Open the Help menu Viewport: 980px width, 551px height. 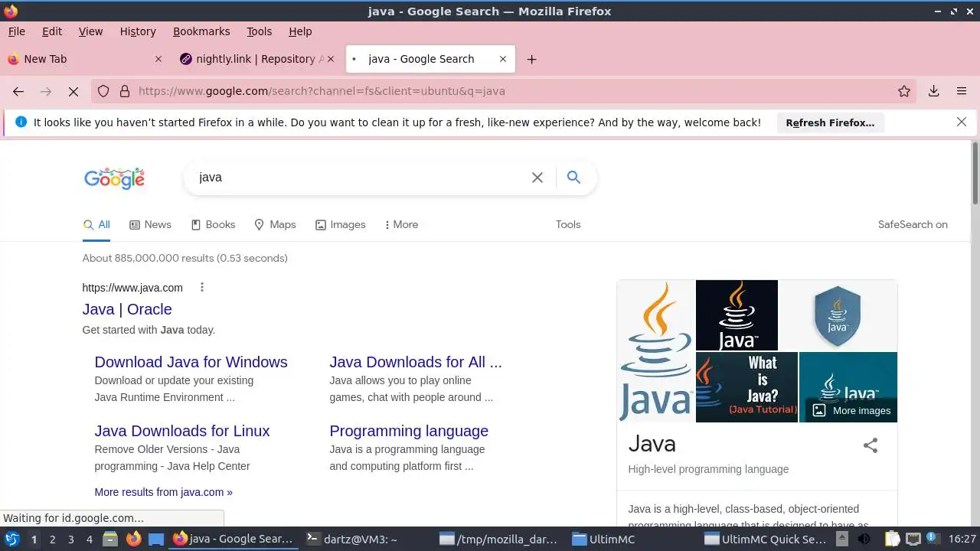(x=300, y=31)
